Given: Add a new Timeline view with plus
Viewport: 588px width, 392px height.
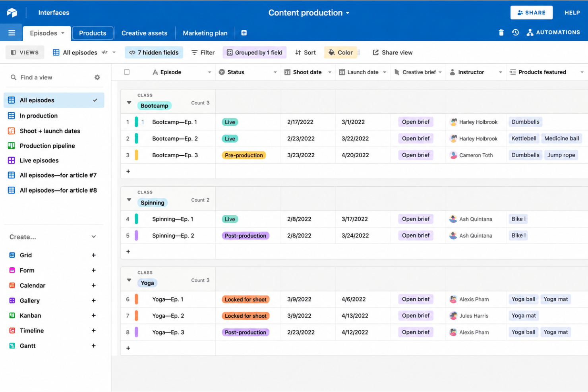Looking at the screenshot, I should pyautogui.click(x=94, y=330).
